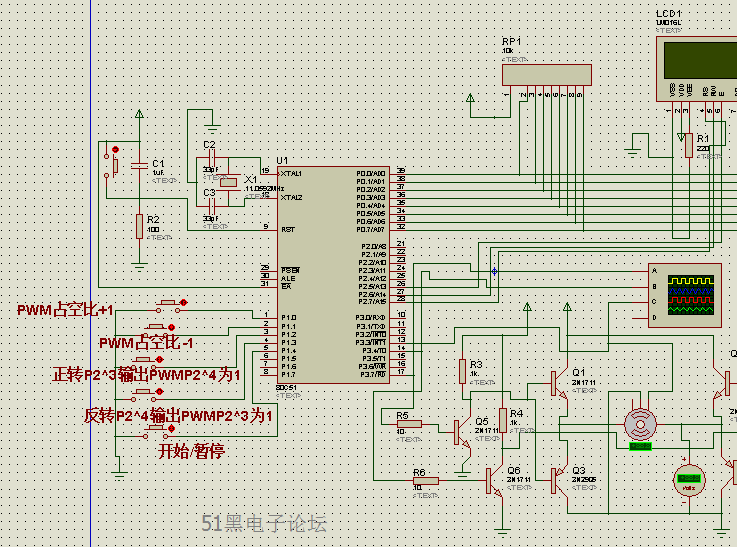Click the green motor speed readout box

640,446
